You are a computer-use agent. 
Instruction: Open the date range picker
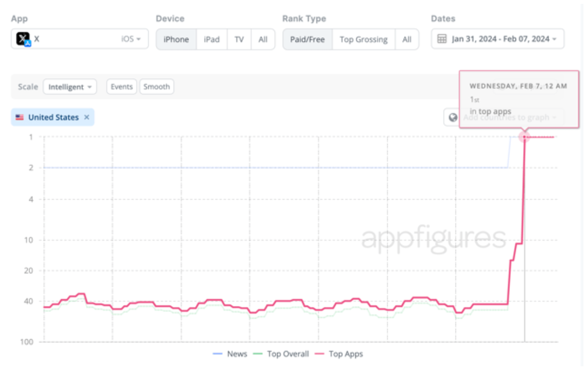pyautogui.click(x=497, y=39)
